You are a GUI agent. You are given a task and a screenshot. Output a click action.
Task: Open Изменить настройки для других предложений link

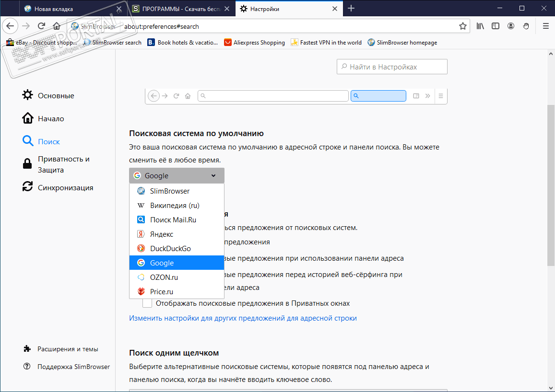tap(243, 318)
